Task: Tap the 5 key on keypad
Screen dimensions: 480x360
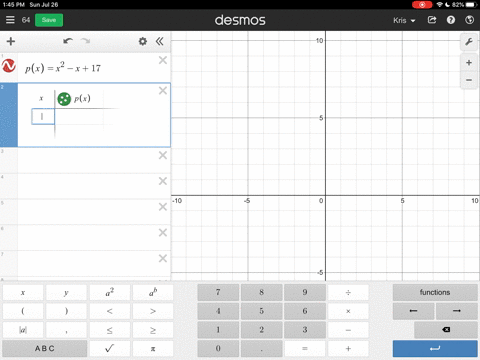Action: coord(262,311)
